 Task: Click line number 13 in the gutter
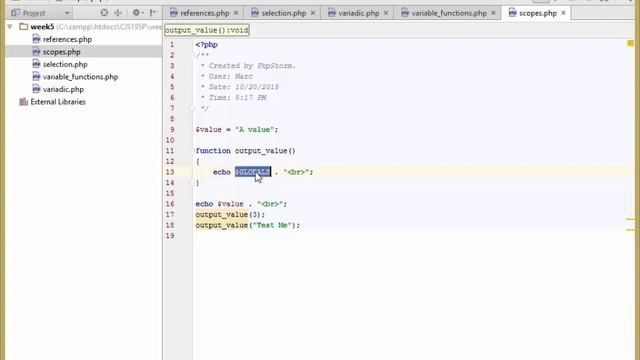170,172
